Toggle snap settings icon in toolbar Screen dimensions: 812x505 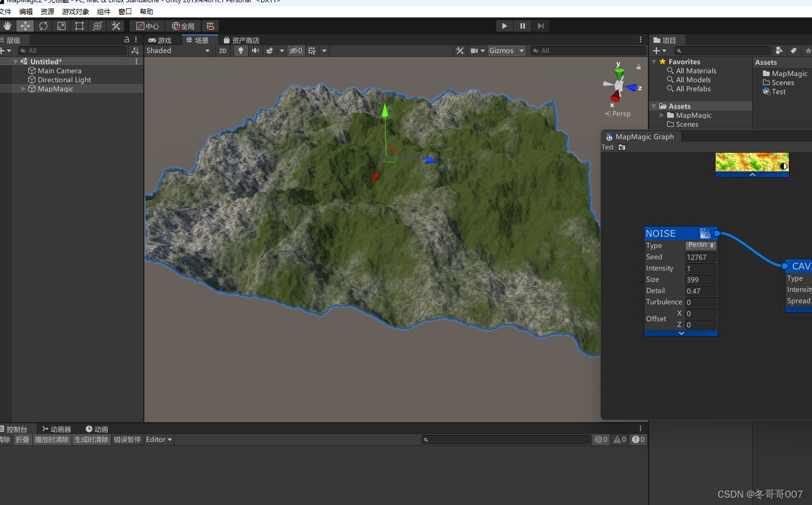(211, 25)
